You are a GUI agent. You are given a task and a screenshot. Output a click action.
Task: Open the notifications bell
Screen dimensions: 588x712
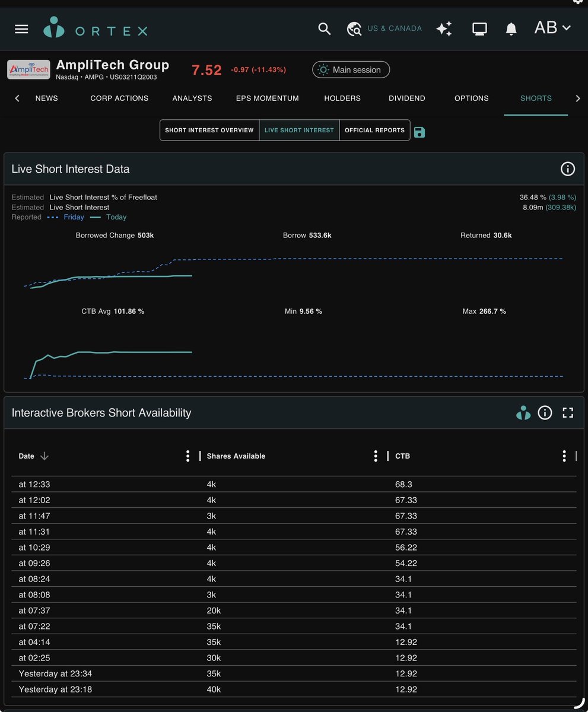(x=511, y=28)
